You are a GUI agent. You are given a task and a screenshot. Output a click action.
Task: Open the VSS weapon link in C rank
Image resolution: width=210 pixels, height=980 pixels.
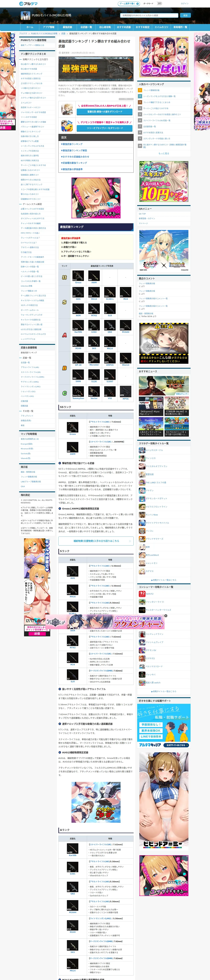pyautogui.click(x=110, y=398)
